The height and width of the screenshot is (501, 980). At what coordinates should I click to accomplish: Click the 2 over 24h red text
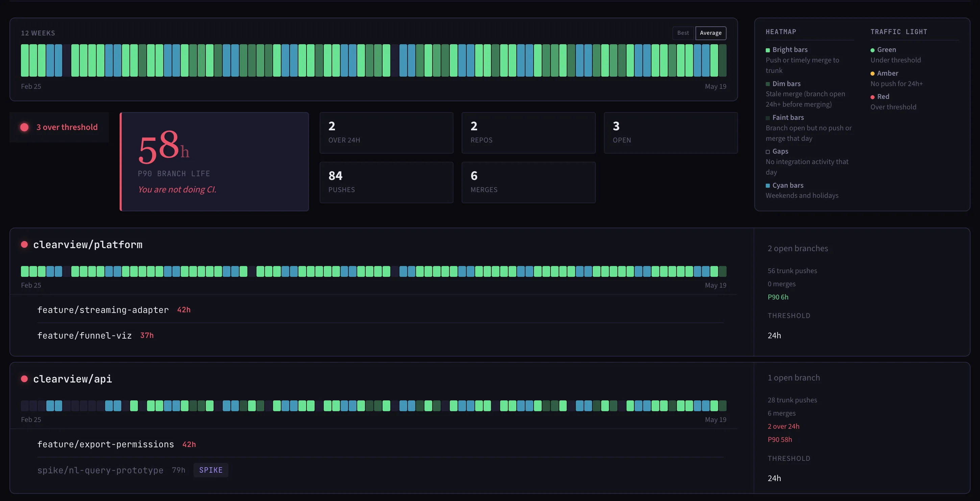(783, 426)
